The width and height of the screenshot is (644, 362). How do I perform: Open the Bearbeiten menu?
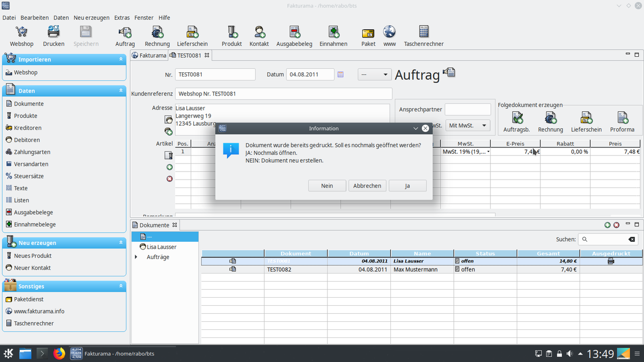pos(35,18)
